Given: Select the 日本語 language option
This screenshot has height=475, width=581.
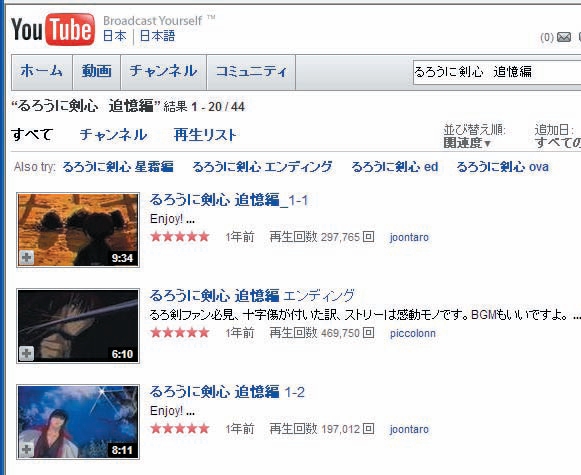Looking at the screenshot, I should (x=157, y=36).
